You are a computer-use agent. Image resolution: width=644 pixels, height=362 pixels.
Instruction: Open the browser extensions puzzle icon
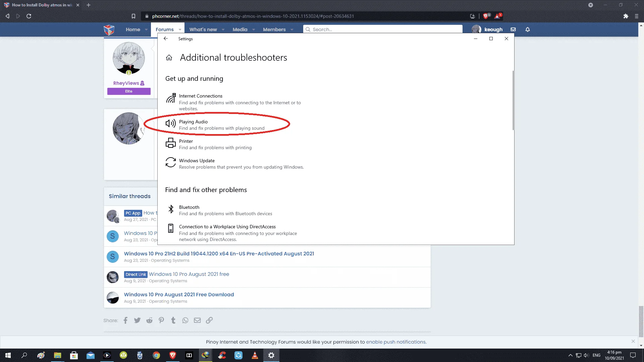626,16
